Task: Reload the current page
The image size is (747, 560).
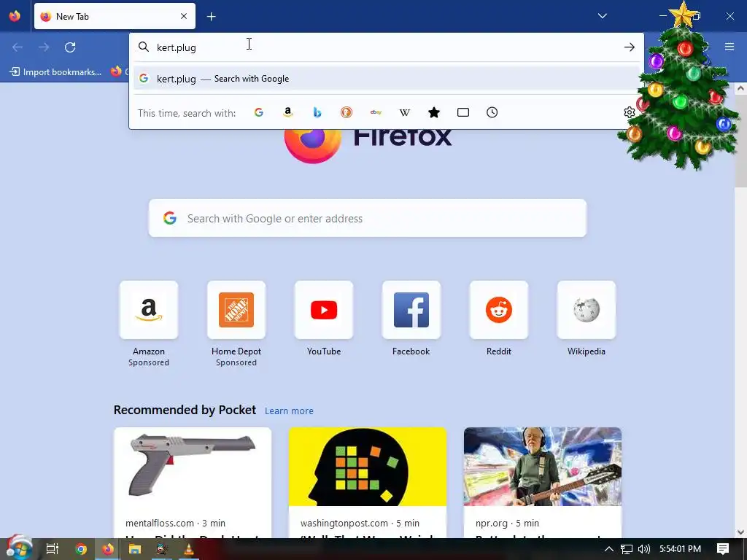Action: coord(70,47)
